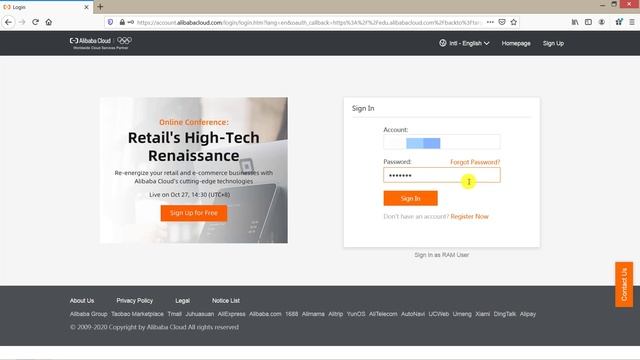Click Sign Up for Free banner button

coord(193,213)
